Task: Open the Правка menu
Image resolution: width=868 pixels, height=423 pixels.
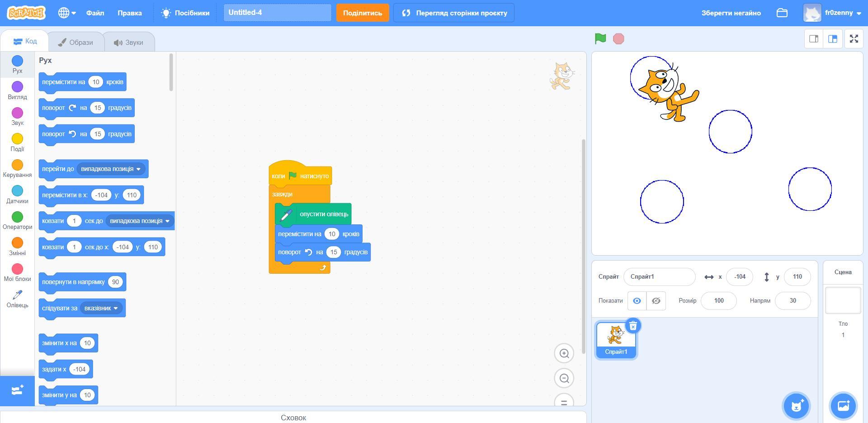Action: tap(130, 13)
